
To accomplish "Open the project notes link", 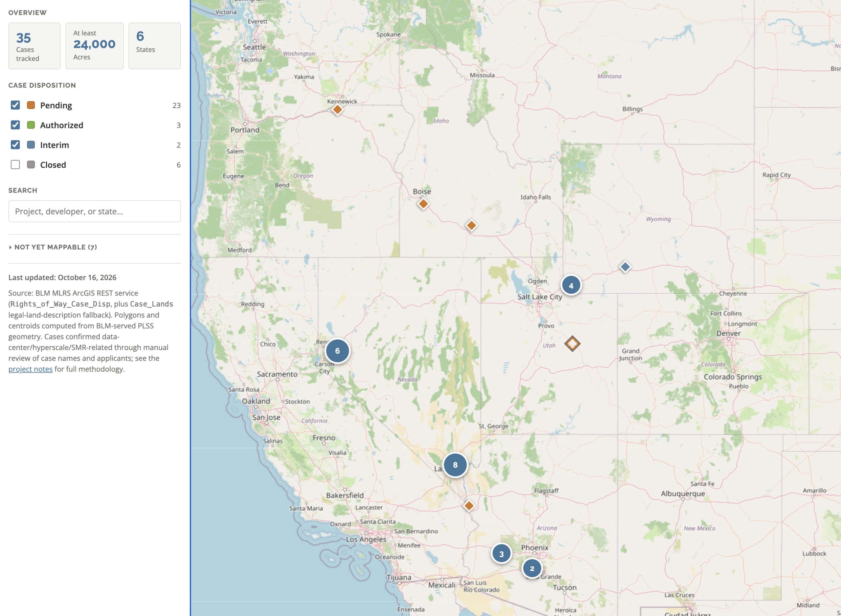I will pyautogui.click(x=30, y=369).
